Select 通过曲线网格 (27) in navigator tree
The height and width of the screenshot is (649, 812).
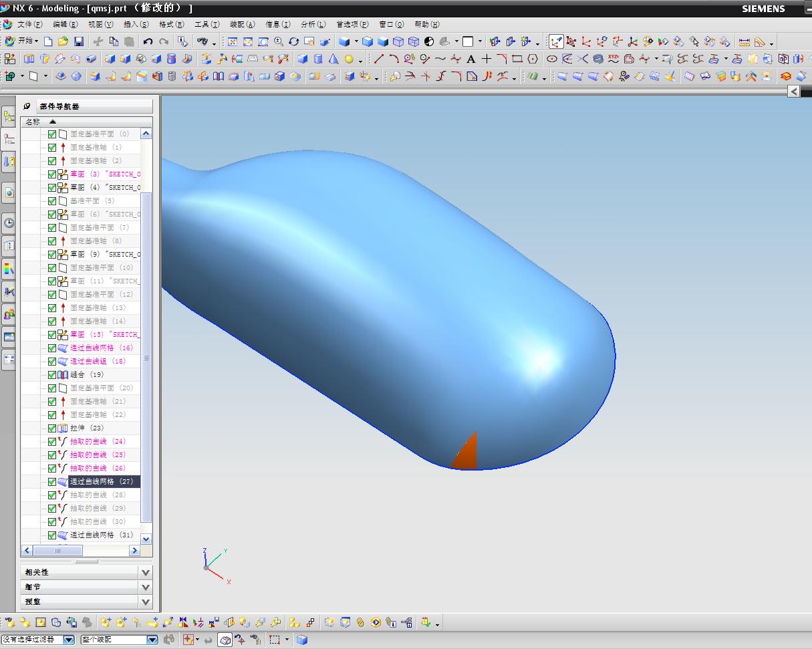[x=102, y=481]
